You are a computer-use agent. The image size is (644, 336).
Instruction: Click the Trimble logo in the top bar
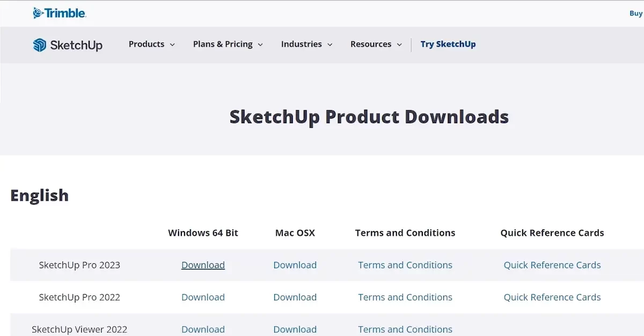click(60, 13)
